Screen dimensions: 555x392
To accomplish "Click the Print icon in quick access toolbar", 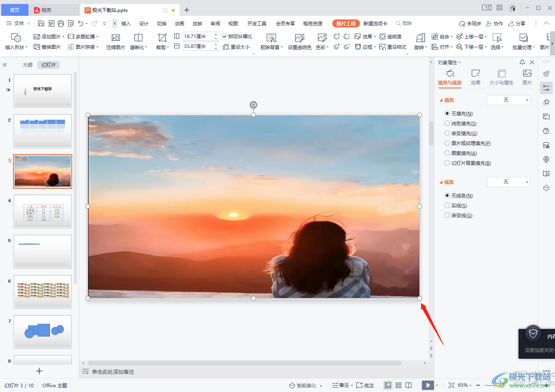I will (x=61, y=23).
